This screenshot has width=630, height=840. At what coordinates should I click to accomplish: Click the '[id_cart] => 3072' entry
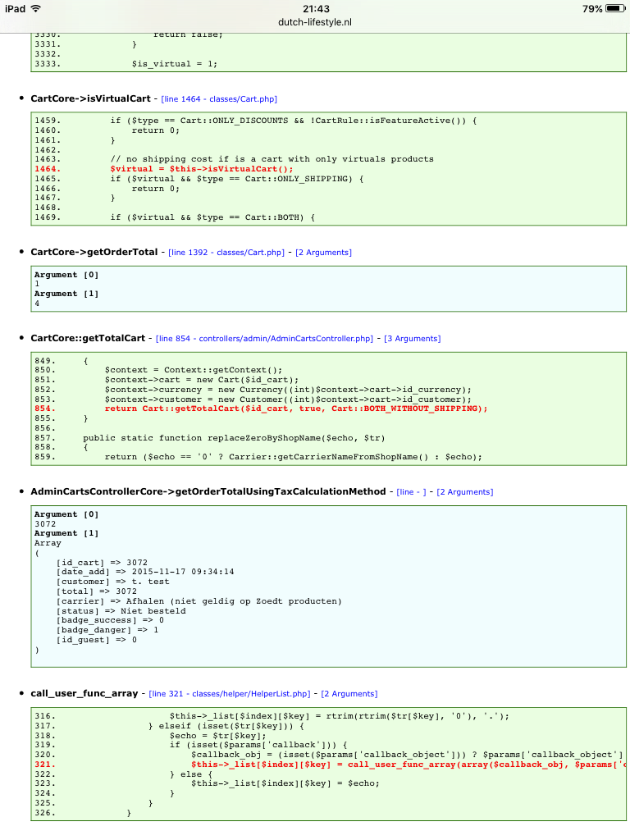pyautogui.click(x=102, y=563)
